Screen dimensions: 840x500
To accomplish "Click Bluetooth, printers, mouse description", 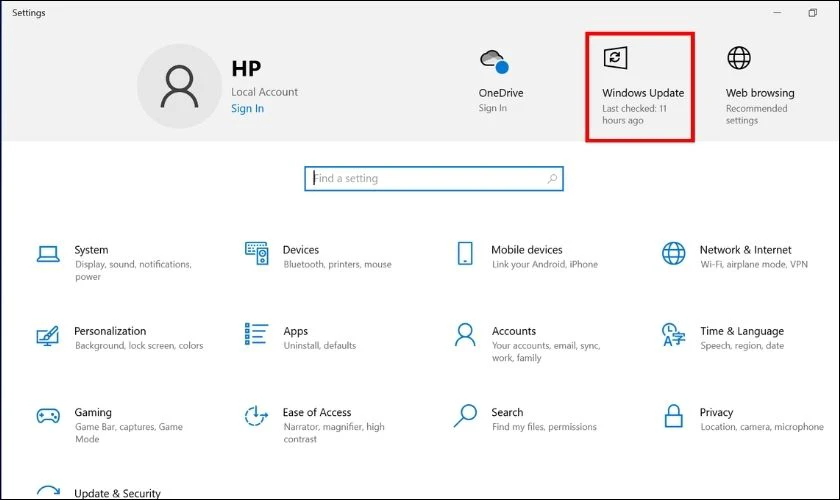I will pyautogui.click(x=337, y=264).
